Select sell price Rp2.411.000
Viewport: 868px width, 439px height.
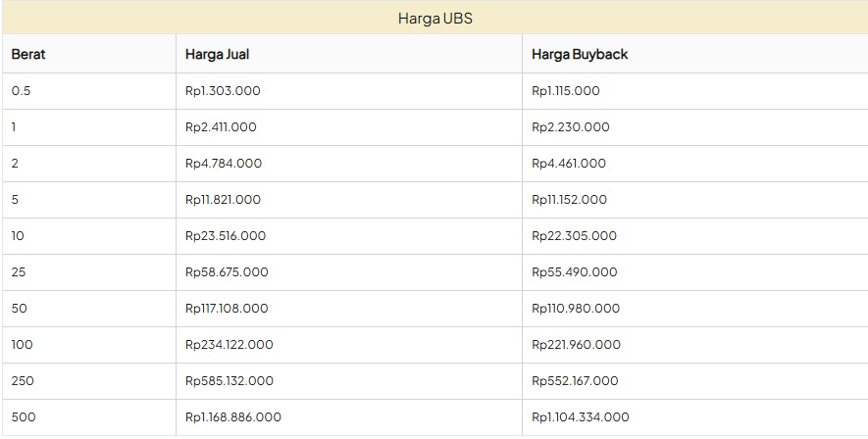click(x=221, y=126)
